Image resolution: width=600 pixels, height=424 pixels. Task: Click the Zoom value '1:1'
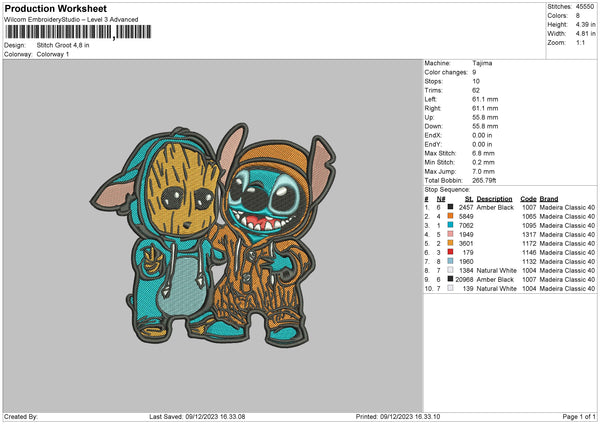(580, 42)
